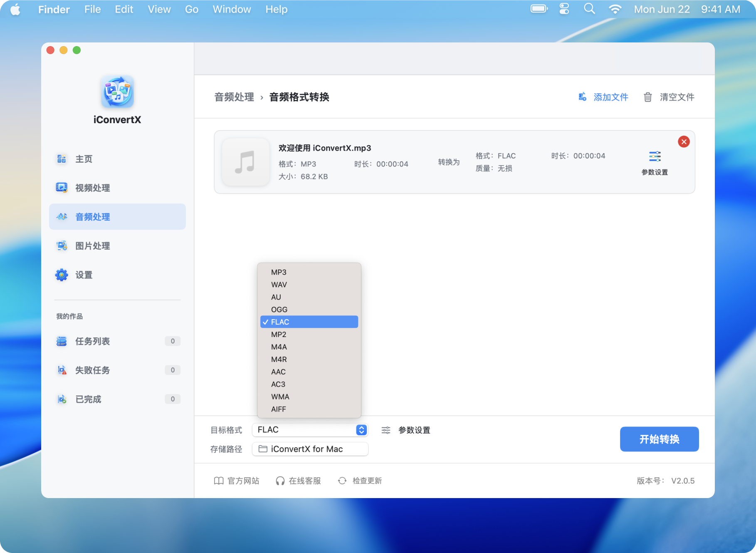This screenshot has height=553, width=756.
Task: Pick the checked FLAC option
Action: (x=309, y=322)
